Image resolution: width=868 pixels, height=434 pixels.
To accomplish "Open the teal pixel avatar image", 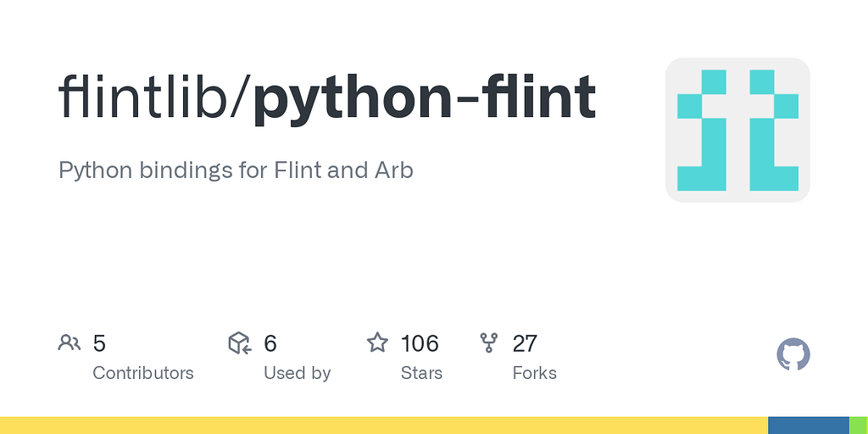I will (x=738, y=130).
